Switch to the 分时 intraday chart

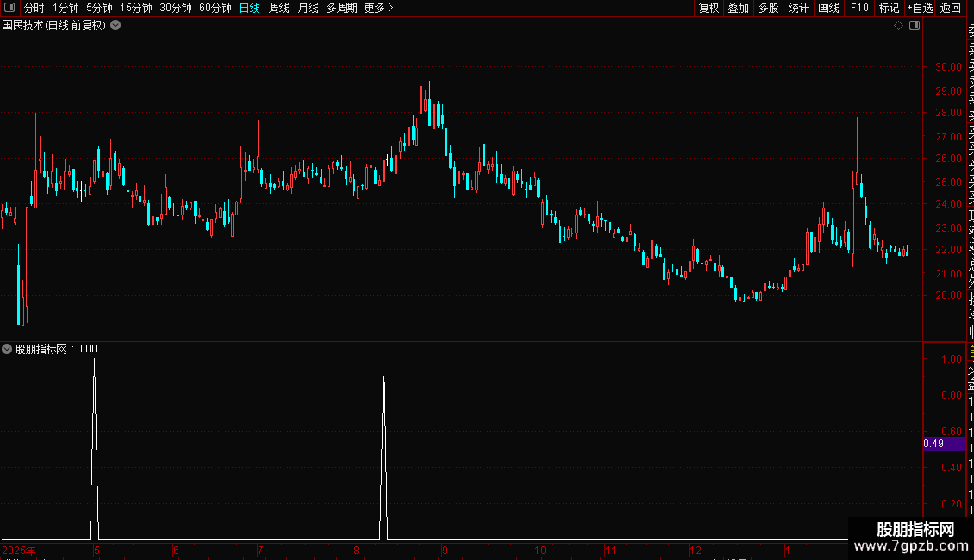(x=34, y=8)
